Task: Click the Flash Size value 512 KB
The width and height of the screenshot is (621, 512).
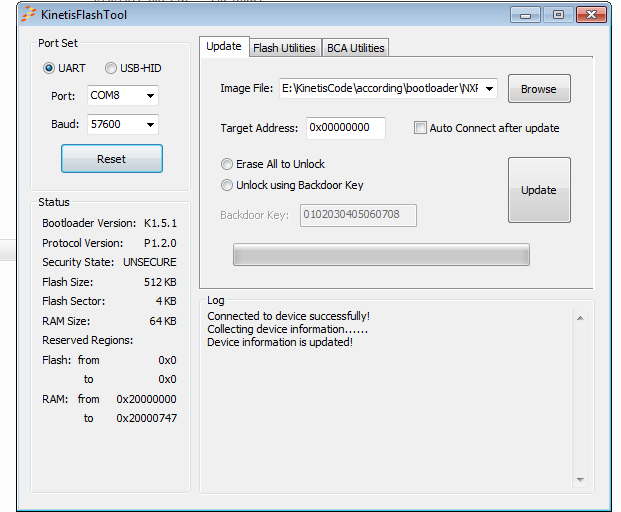Action: pos(160,282)
